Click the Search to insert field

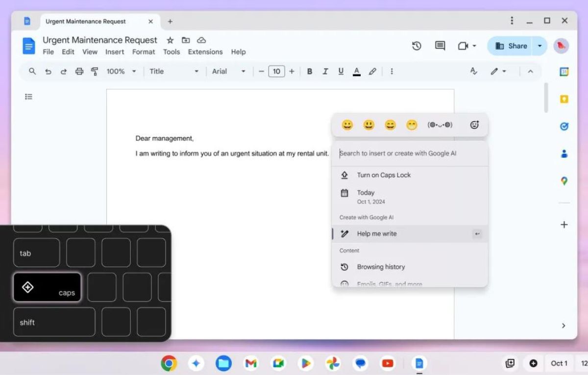[x=409, y=153]
